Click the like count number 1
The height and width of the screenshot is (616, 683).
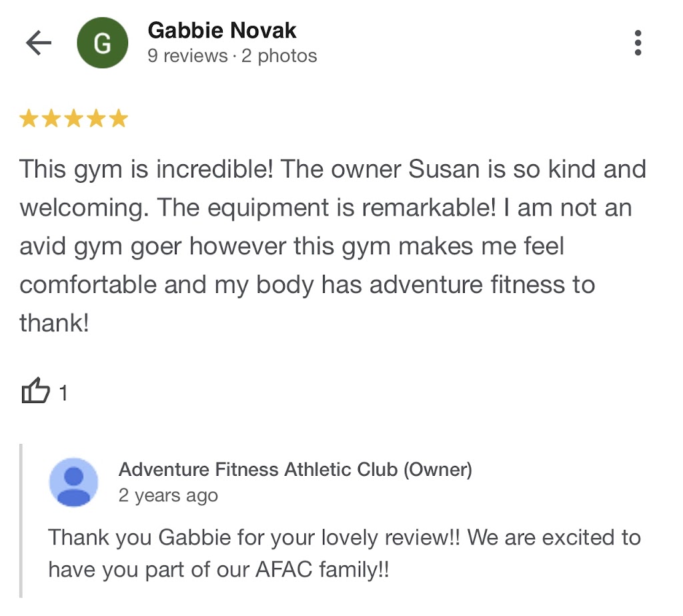point(63,394)
